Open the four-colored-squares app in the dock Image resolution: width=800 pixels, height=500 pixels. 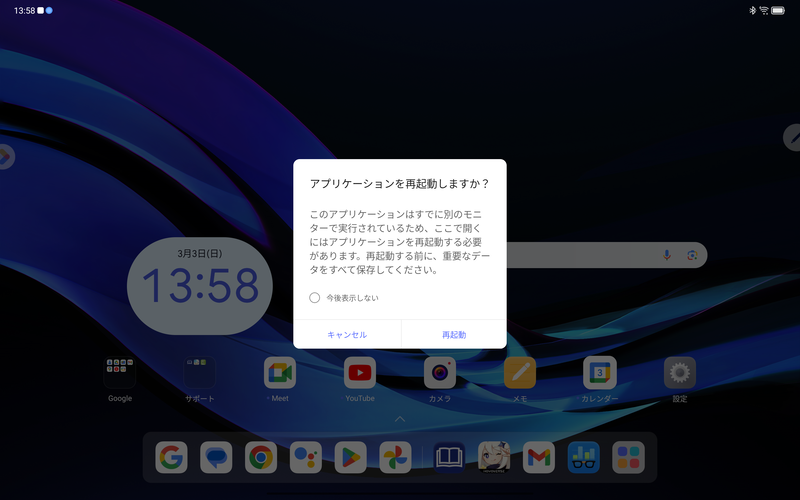point(629,457)
